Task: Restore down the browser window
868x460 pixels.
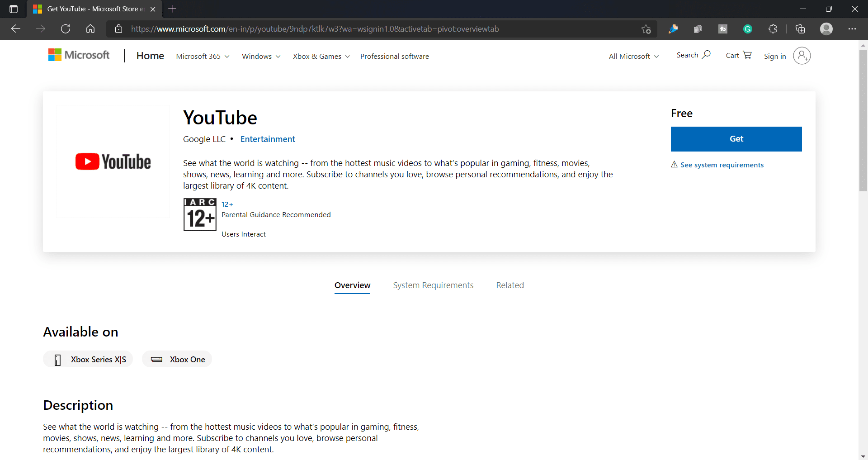Action: (829, 9)
